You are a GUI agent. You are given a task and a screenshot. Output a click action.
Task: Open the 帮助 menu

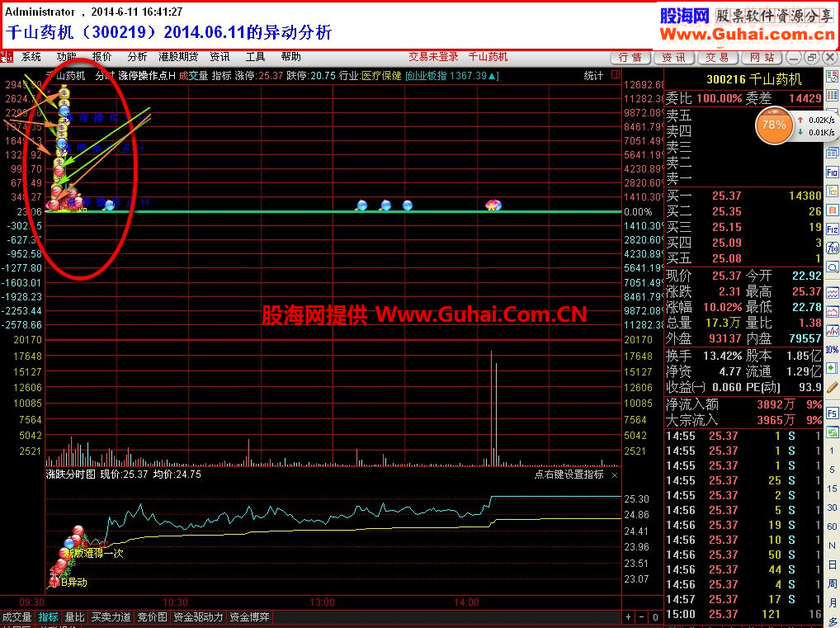(x=291, y=57)
